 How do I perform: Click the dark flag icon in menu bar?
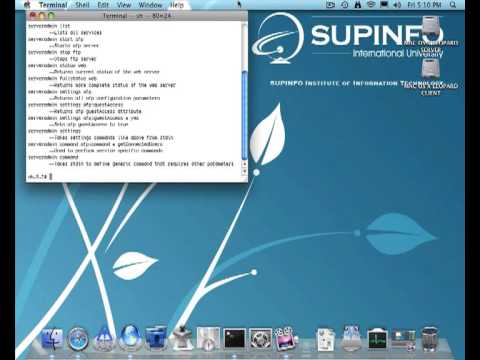[x=384, y=5]
